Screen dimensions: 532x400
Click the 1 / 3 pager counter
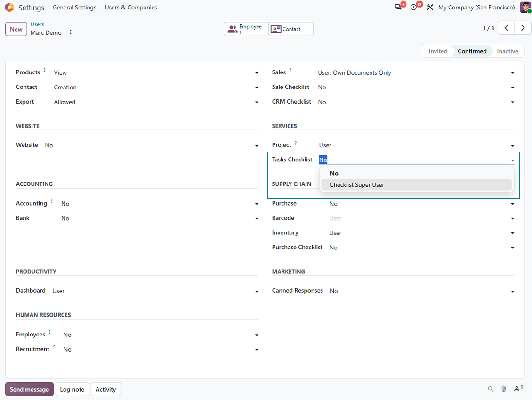[x=488, y=28]
